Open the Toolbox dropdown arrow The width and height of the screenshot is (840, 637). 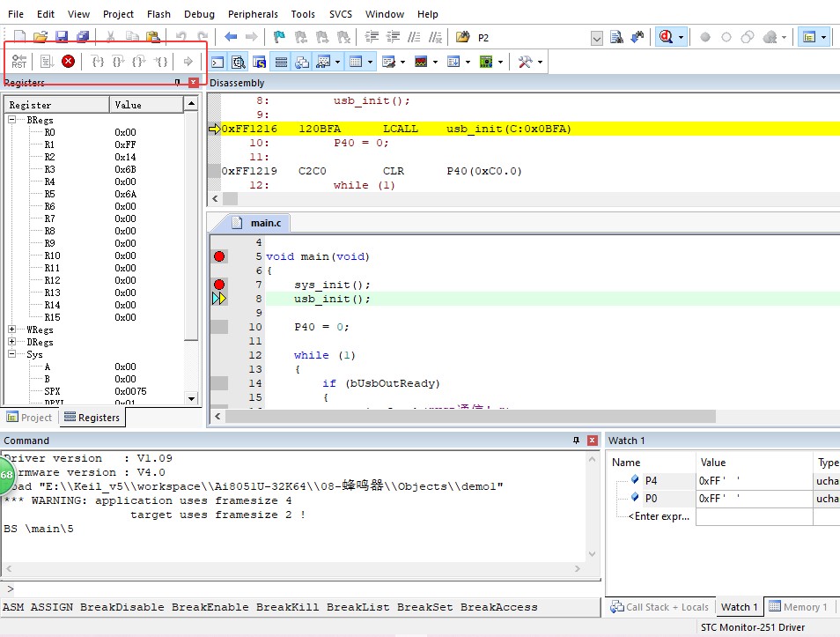tap(540, 63)
